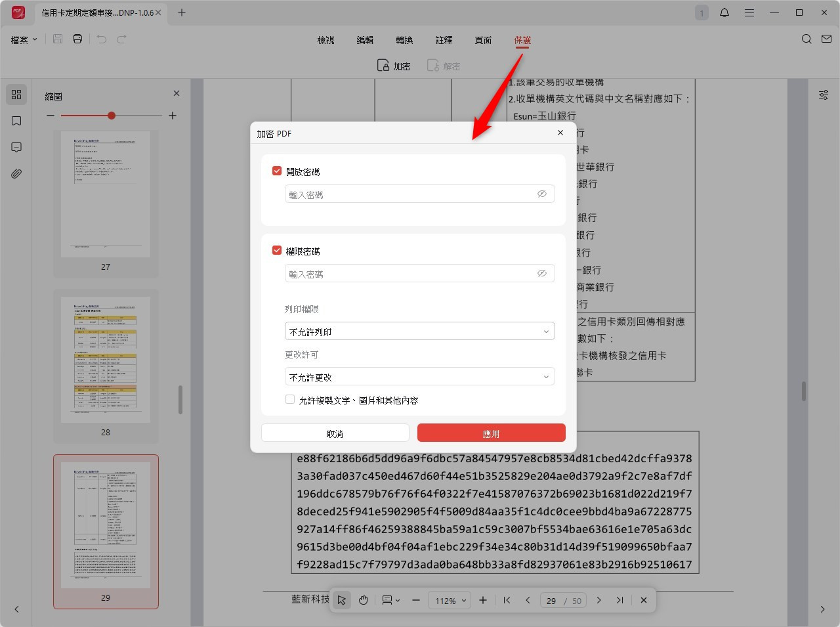Screen dimensions: 840x627
Task: Open the properties settings icon at right
Action: click(x=823, y=95)
